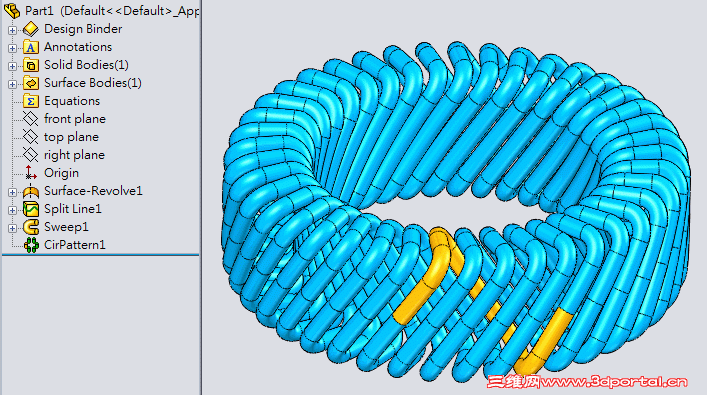The image size is (707, 395).
Task: Expand the Solid Bodies(1) folder
Action: point(12,66)
